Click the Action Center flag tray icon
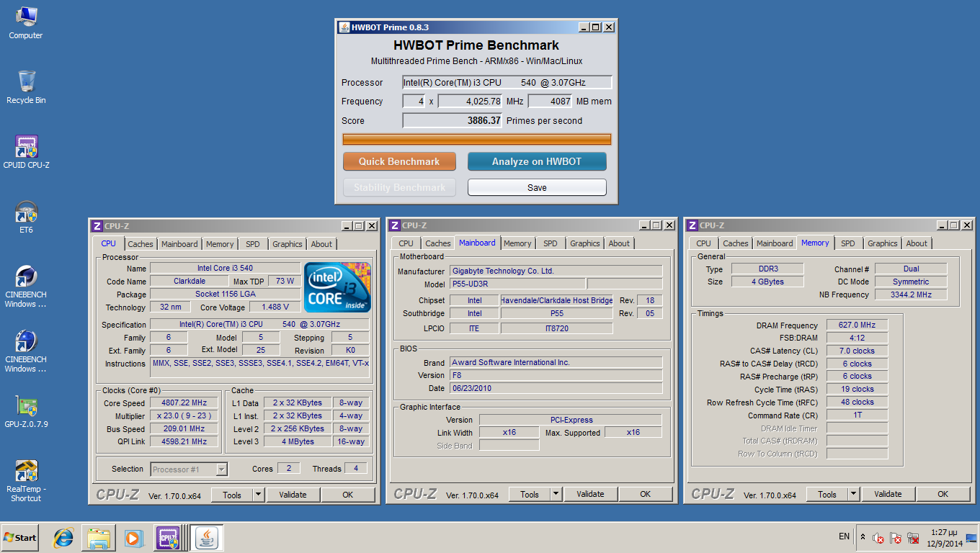Image resolution: width=980 pixels, height=553 pixels. [x=896, y=538]
